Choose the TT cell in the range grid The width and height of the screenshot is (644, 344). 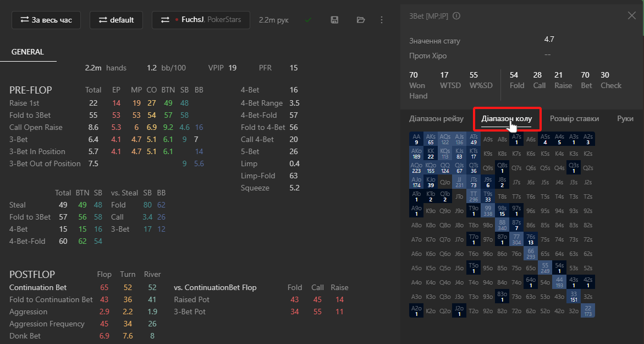click(x=474, y=196)
